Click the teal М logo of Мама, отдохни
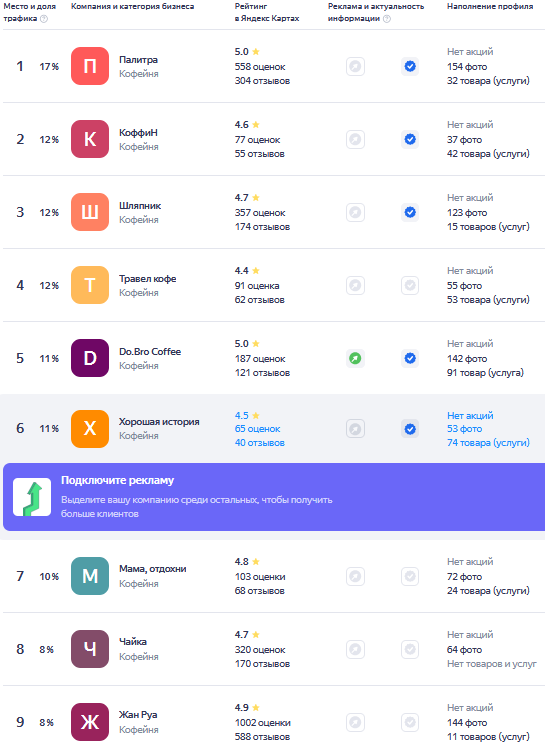This screenshot has width=545, height=753. (x=90, y=576)
